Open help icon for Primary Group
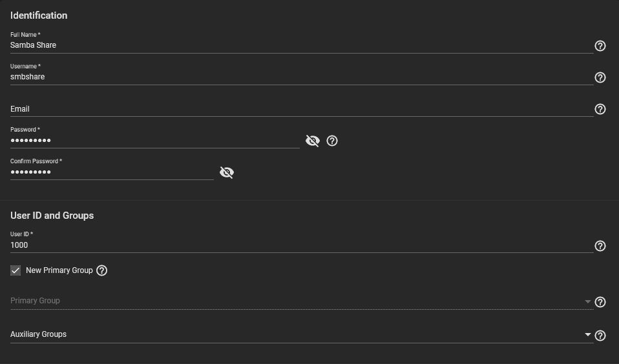This screenshot has height=364, width=619. click(600, 302)
